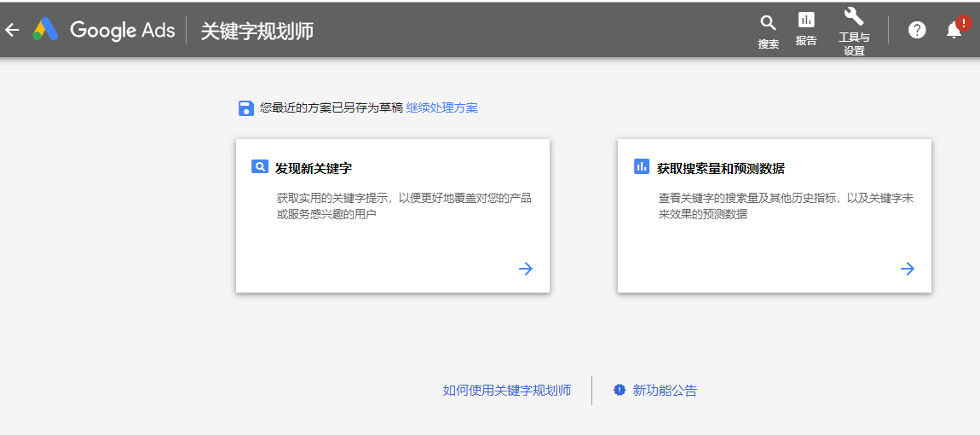Viewport: 980px width, 435px height.
Task: Click the magnifier icon beside 发现新关键字
Action: pyautogui.click(x=260, y=167)
